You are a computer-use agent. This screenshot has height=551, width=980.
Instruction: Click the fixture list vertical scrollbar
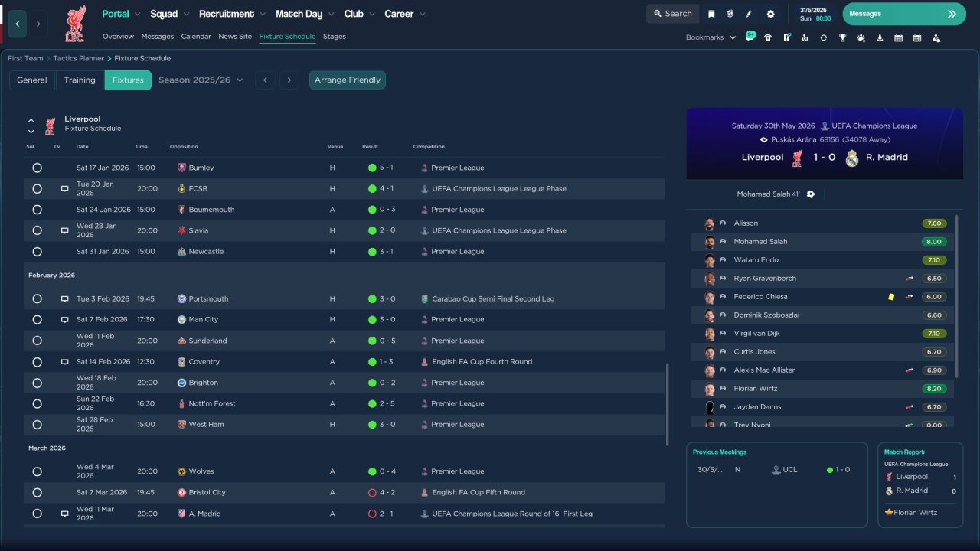point(668,405)
